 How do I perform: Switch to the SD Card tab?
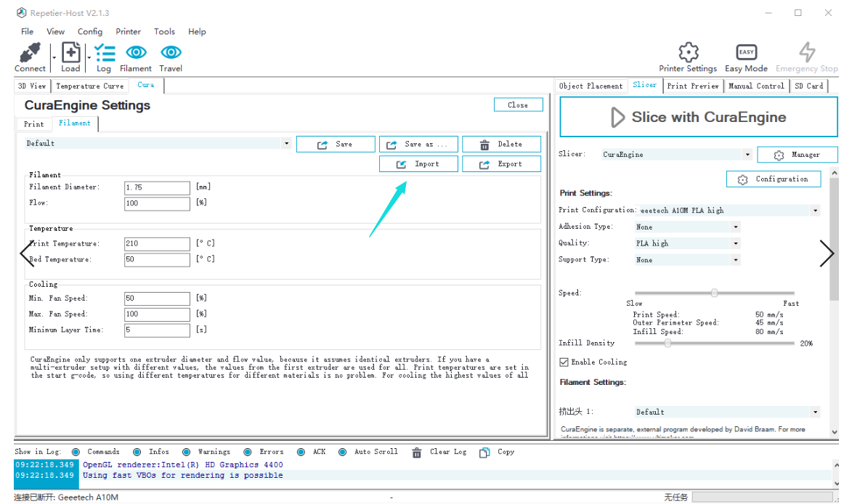(x=809, y=86)
